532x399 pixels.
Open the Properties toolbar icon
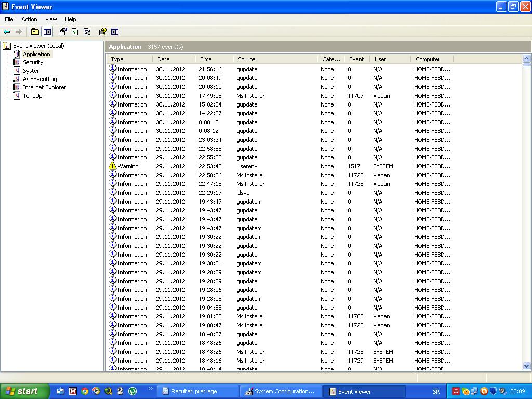pyautogui.click(x=62, y=32)
